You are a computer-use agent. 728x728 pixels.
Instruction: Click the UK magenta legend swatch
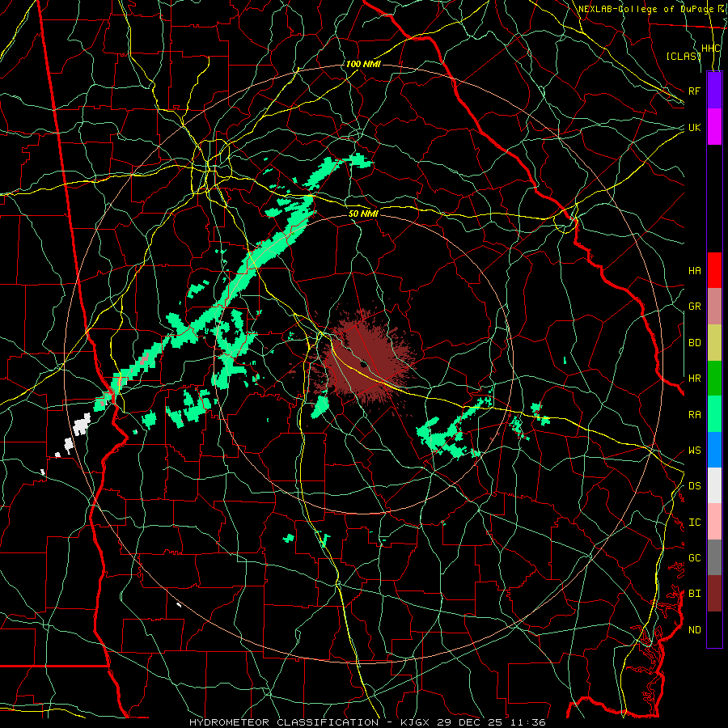714,127
